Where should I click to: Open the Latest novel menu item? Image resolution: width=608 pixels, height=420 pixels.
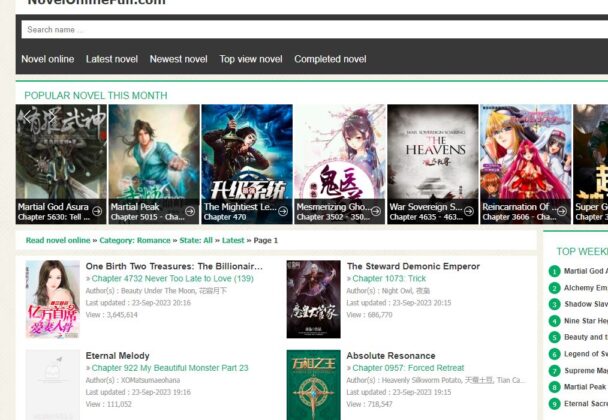[112, 59]
